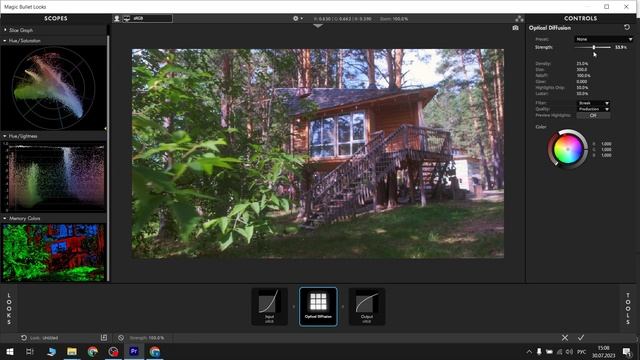Viewport: 640px width, 360px height.
Task: Toggle the Preview Highlights Off button
Action: [x=593, y=116]
